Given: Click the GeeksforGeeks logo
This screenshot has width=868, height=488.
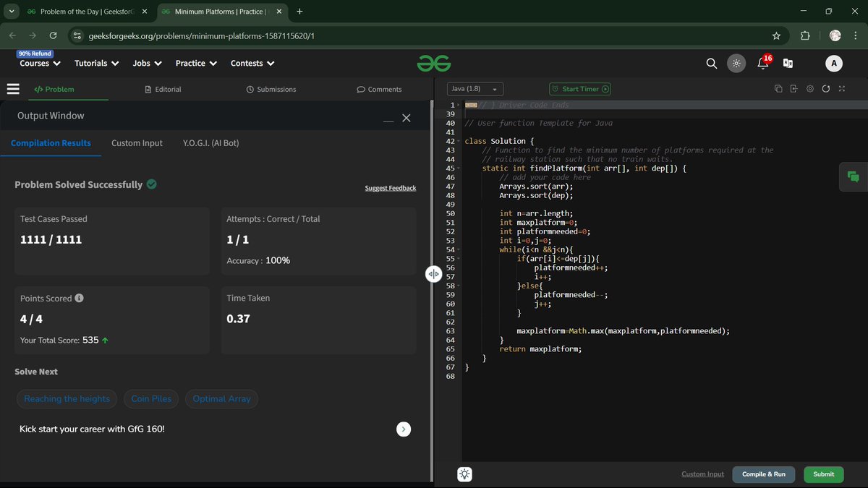Looking at the screenshot, I should click(x=433, y=64).
